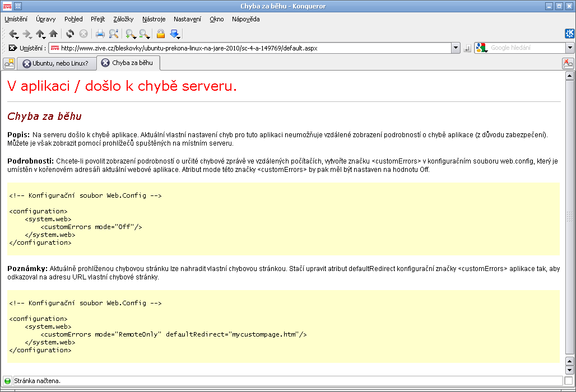Open Úpravy menu

45,19
